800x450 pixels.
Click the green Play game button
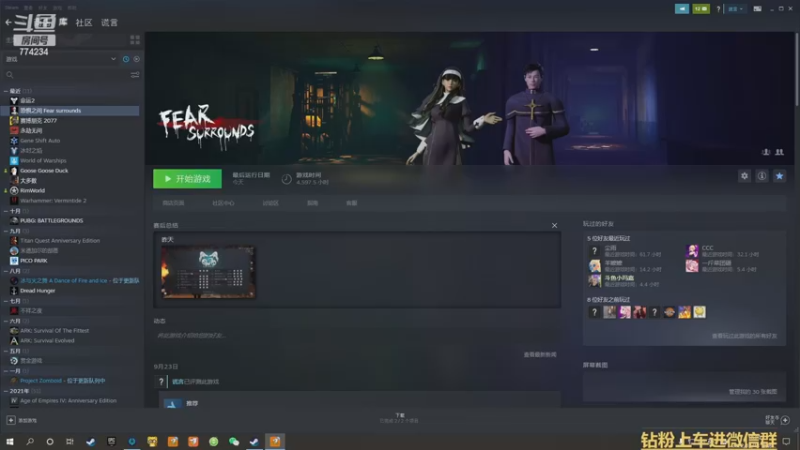pyautogui.click(x=187, y=179)
